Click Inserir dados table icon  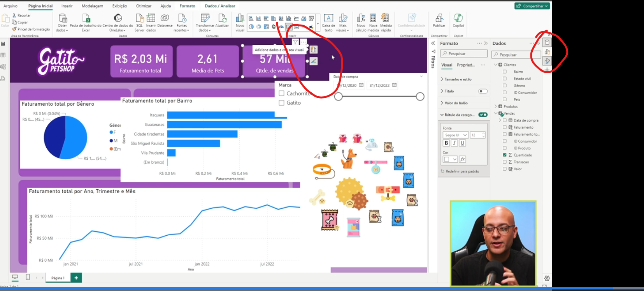coord(151,18)
